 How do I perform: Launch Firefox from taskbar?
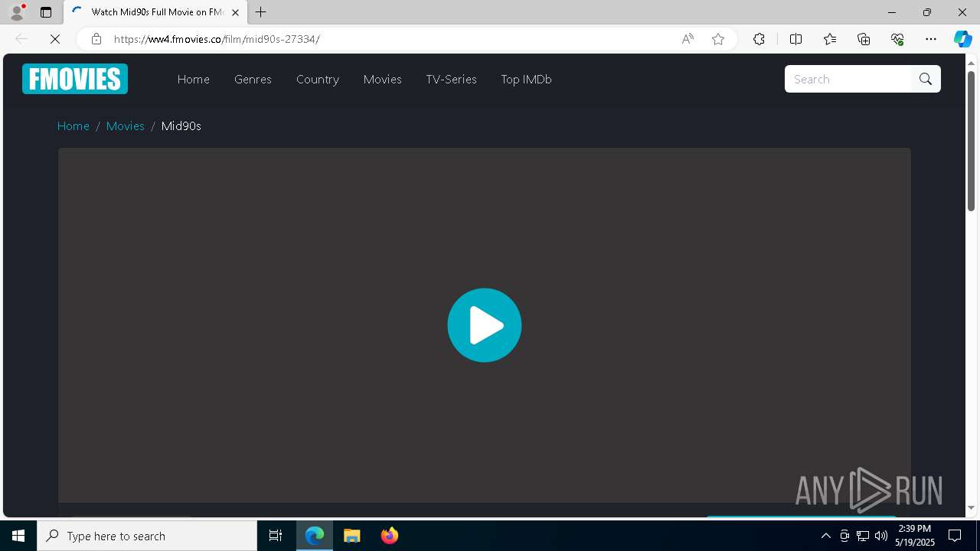coord(390,536)
